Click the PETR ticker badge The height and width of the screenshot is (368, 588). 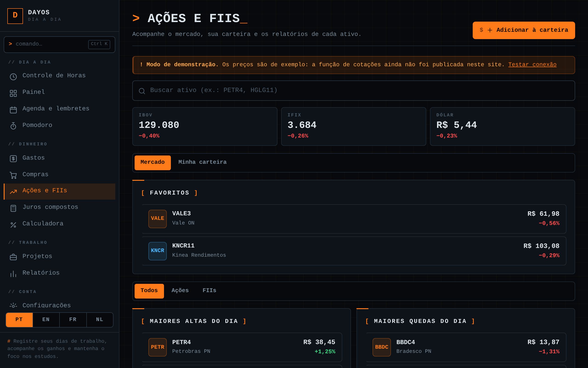(157, 347)
